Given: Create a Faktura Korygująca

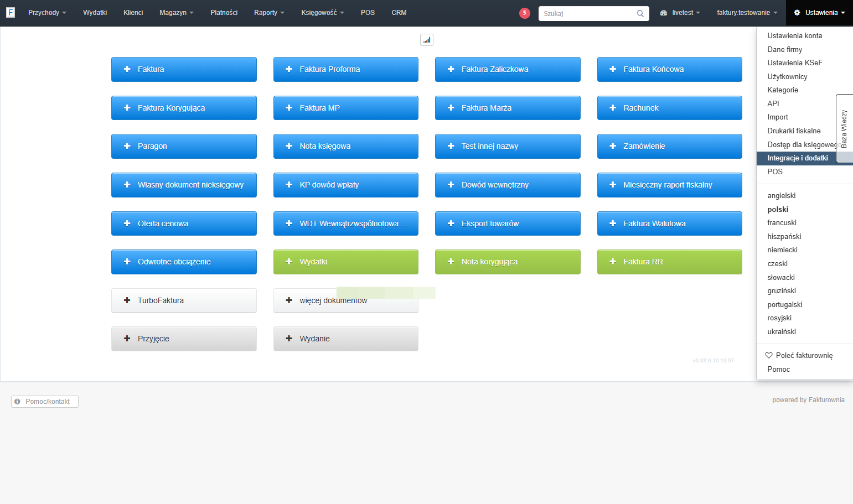Looking at the screenshot, I should 184,108.
